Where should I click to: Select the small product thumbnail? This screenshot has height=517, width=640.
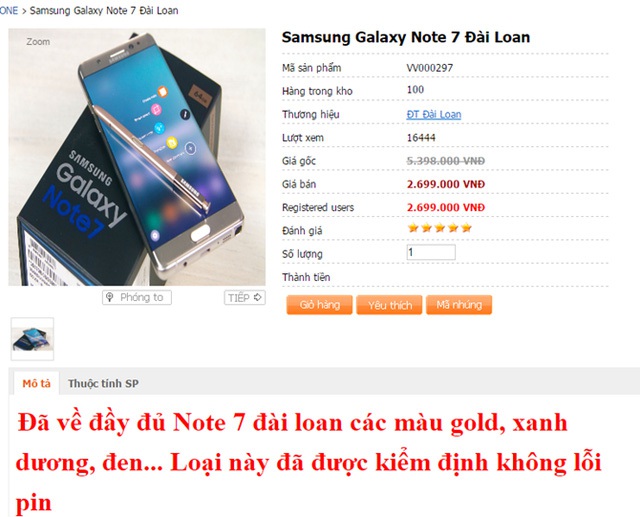(32, 339)
